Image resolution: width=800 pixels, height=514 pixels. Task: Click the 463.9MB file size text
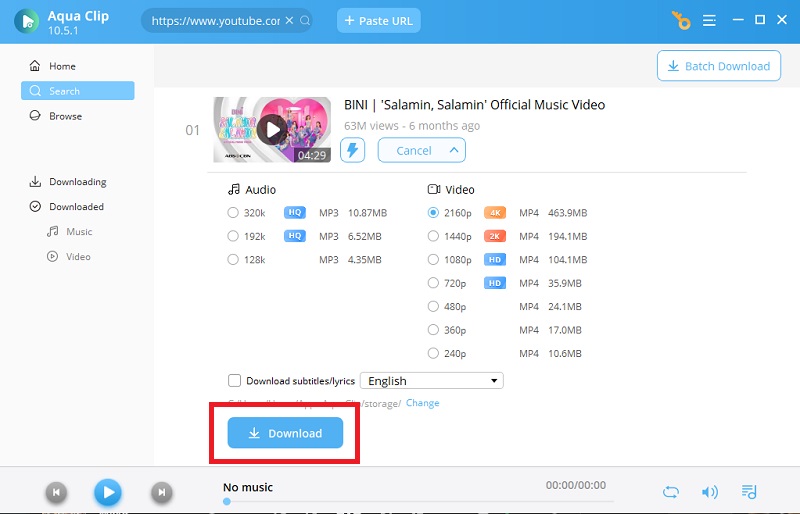click(567, 213)
